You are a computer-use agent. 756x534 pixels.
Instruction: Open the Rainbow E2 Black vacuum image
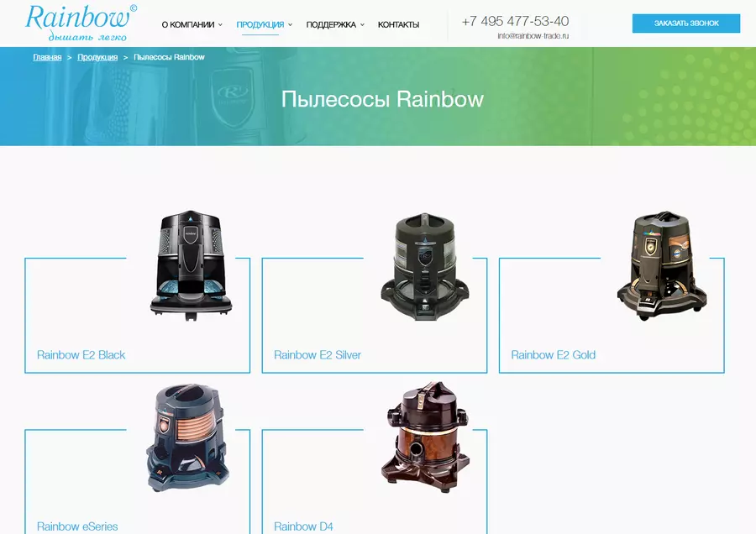[x=191, y=265]
